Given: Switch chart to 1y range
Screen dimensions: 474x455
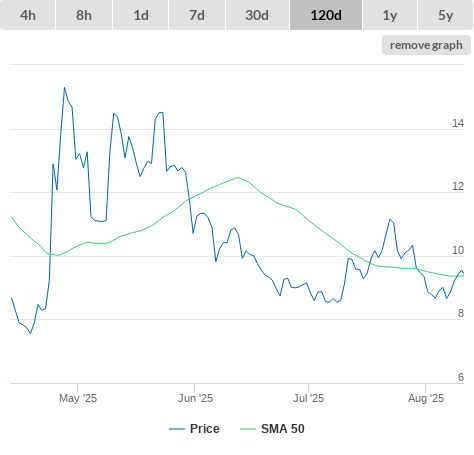Looking at the screenshot, I should [x=390, y=15].
